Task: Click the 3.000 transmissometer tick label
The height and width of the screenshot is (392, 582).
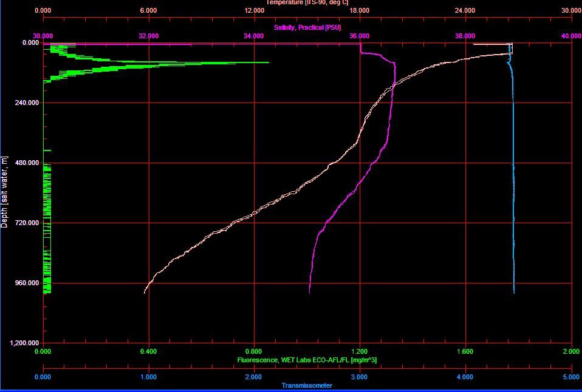Action: pos(360,377)
